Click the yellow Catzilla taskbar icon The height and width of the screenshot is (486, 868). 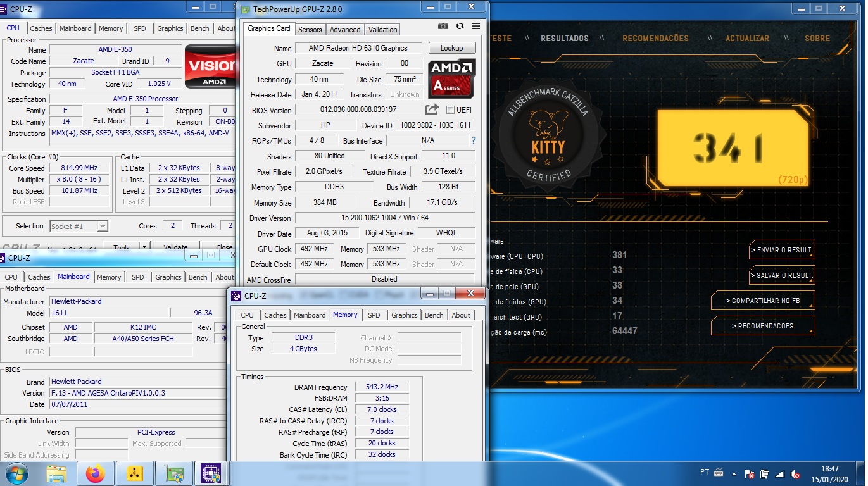point(134,473)
